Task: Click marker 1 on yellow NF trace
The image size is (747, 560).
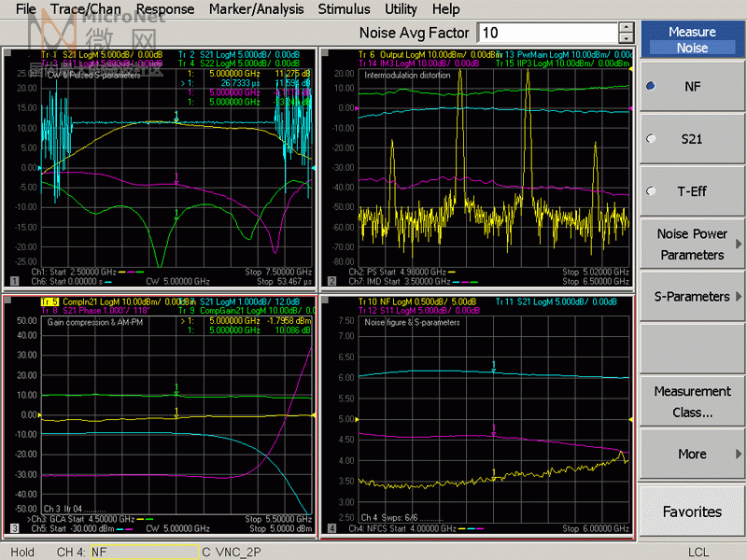Action: 494,475
